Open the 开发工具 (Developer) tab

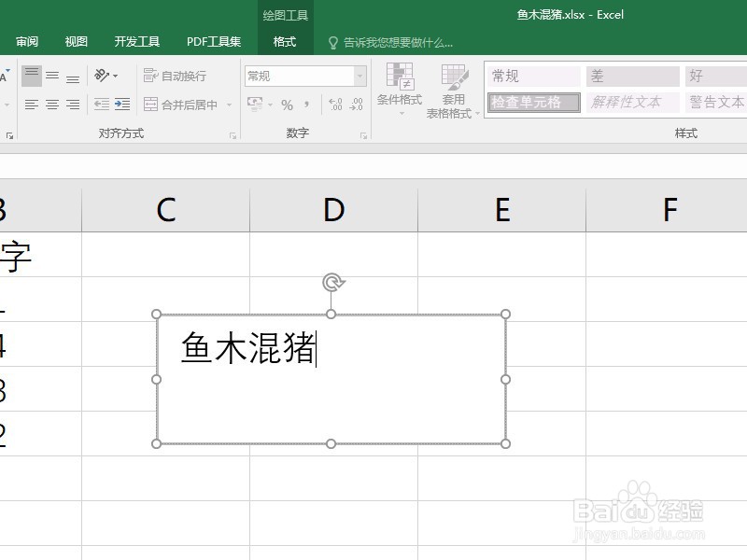[136, 42]
